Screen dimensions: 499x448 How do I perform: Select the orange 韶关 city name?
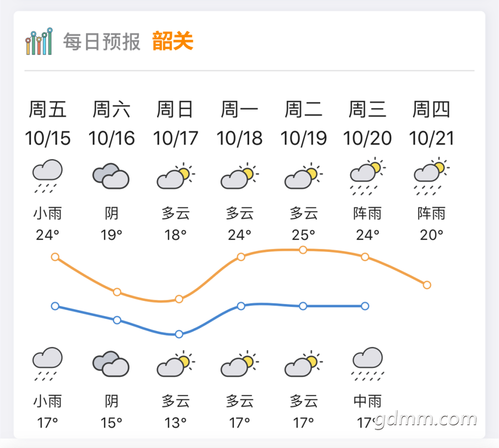[173, 41]
